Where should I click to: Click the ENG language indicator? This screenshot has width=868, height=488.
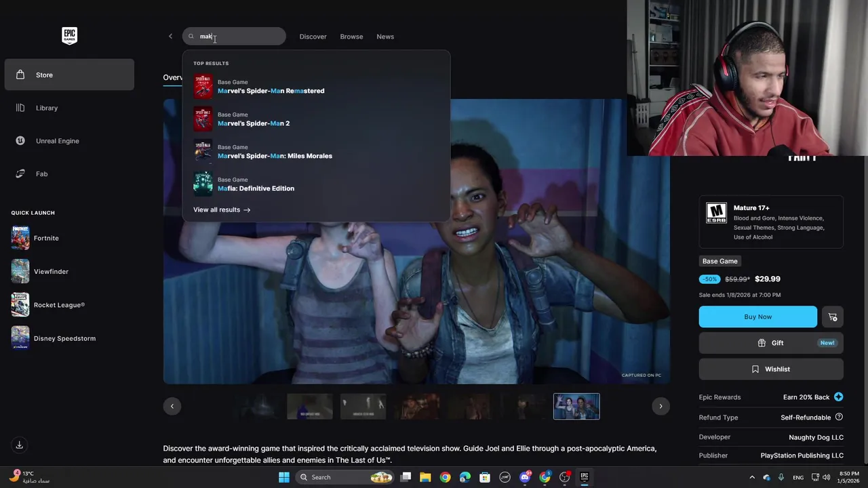(x=798, y=477)
